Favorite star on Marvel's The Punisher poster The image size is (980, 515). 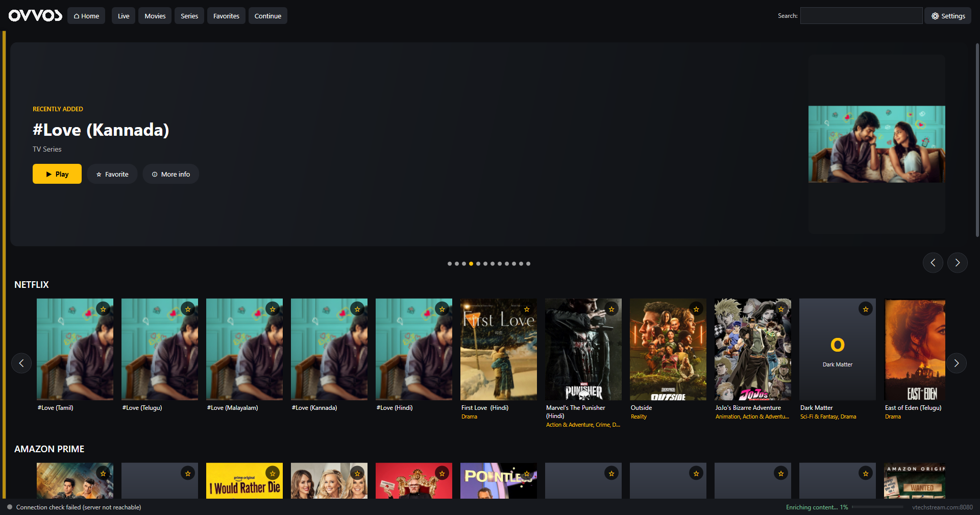coord(611,309)
